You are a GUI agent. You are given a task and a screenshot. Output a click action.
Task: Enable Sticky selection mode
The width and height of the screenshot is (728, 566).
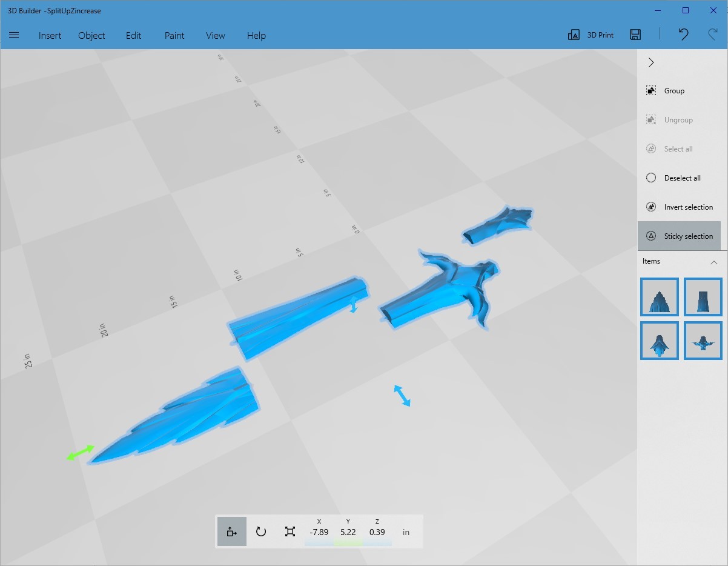(680, 236)
